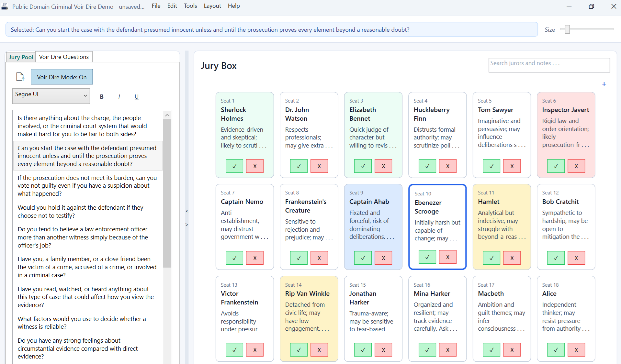
Task: Strike Bob Cratchit with the red X
Action: (x=576, y=258)
